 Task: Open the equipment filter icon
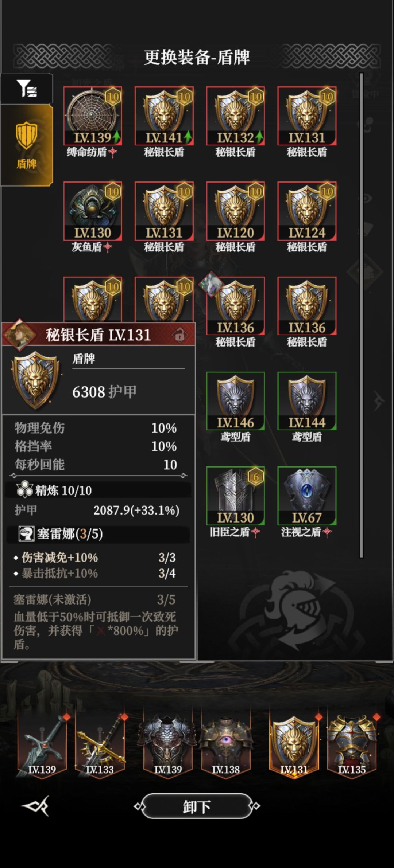27,89
